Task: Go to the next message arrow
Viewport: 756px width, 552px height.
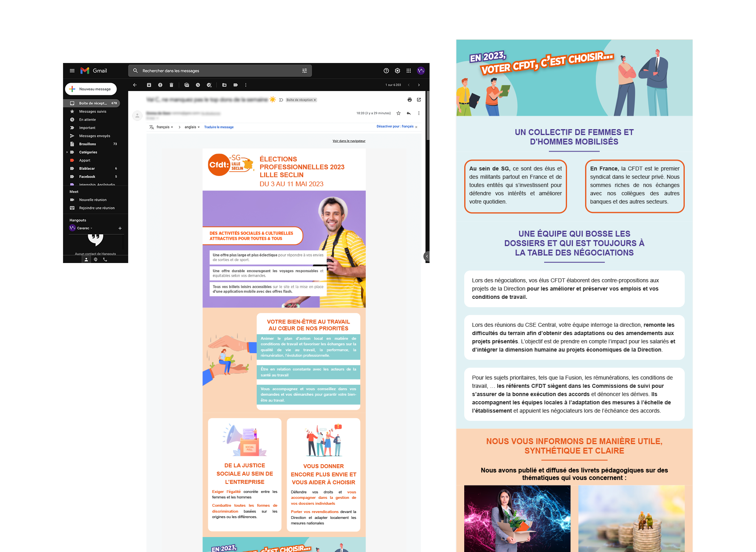Action: point(419,85)
